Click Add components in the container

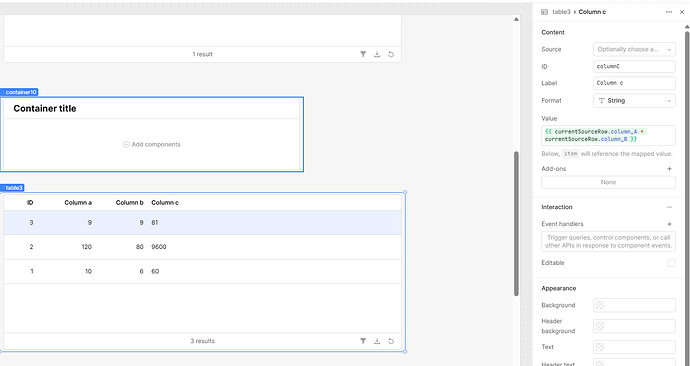click(x=152, y=144)
